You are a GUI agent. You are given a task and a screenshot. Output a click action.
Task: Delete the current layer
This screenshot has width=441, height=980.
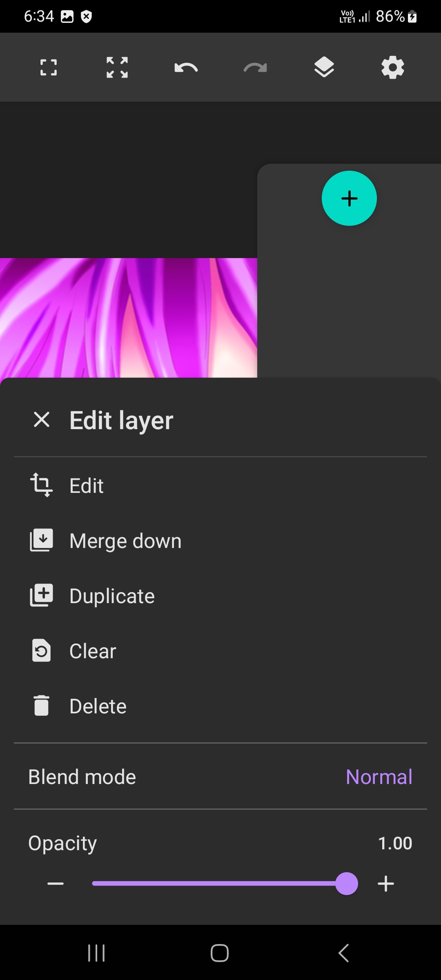pos(98,706)
